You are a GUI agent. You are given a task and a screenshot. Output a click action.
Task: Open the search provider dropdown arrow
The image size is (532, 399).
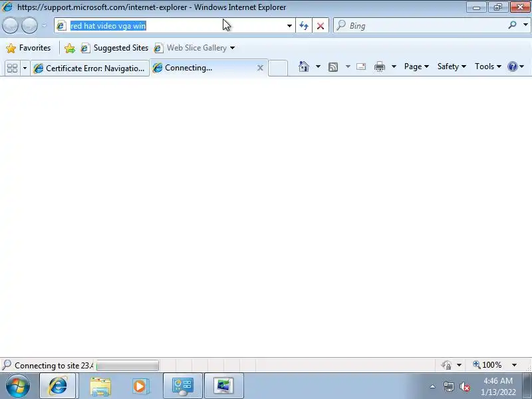pos(525,25)
